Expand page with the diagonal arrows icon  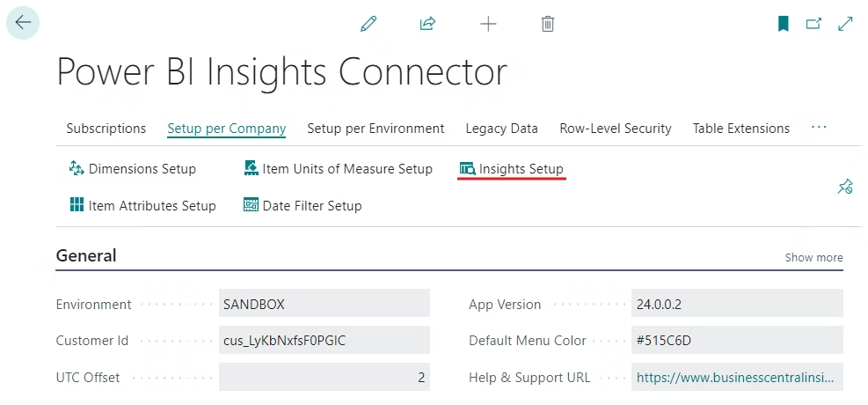pos(845,24)
